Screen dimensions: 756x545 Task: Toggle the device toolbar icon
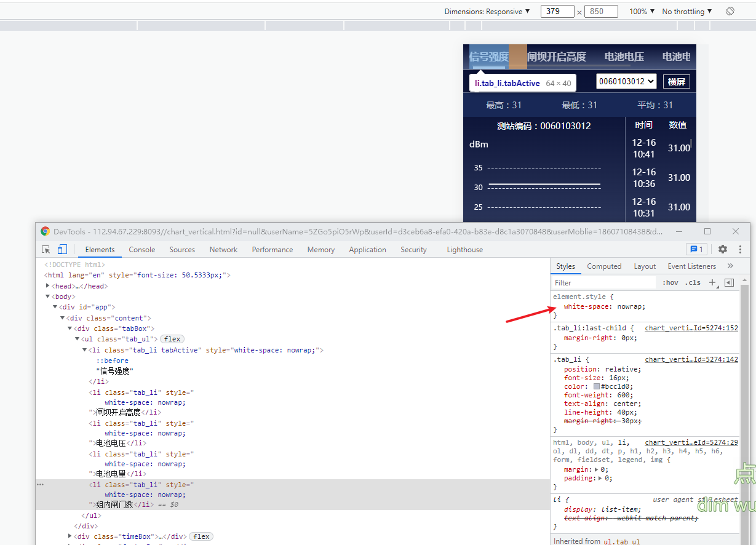point(62,249)
